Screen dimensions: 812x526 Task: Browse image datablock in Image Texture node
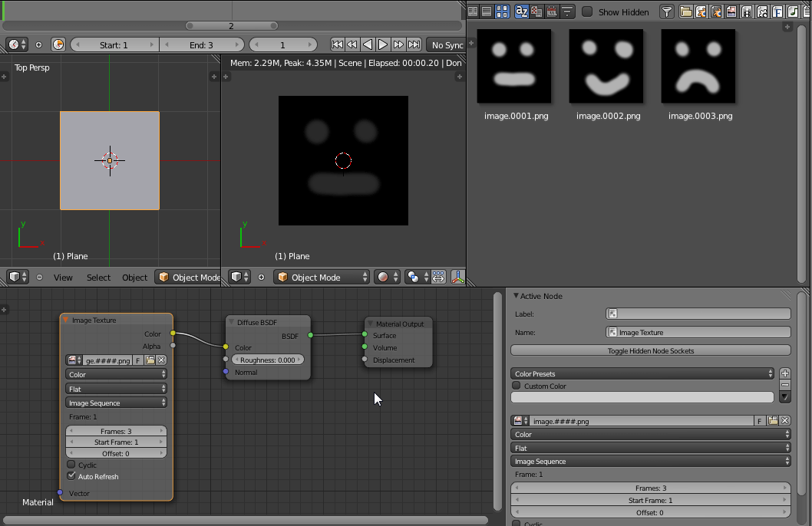point(74,360)
